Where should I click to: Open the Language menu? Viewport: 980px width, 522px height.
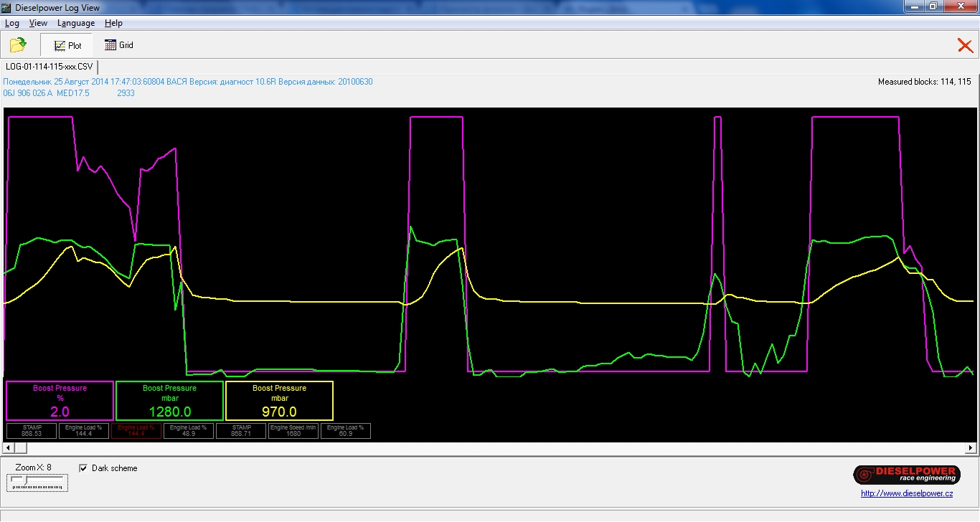pos(76,23)
